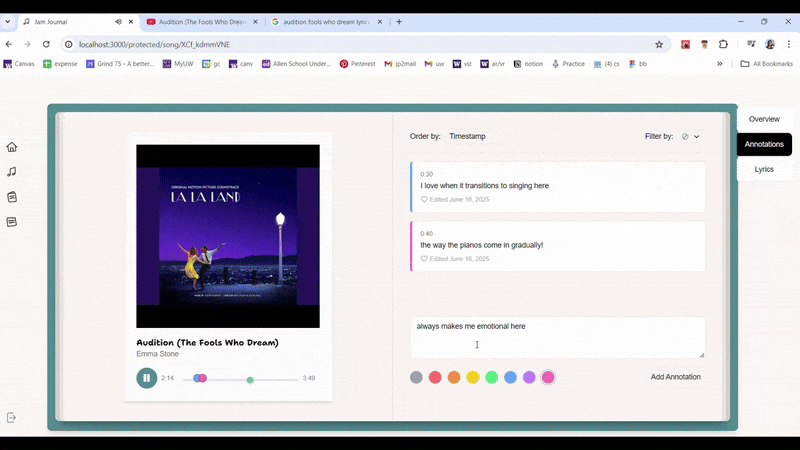Like the 0:30 annotation heart icon

coord(424,199)
